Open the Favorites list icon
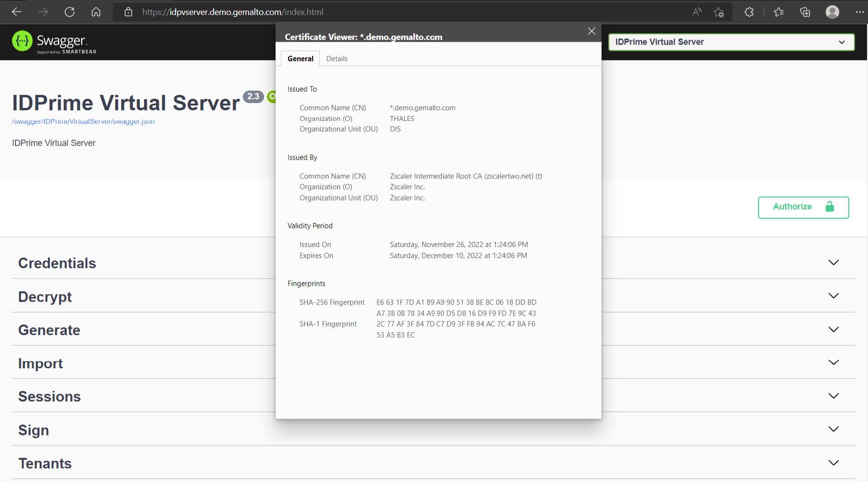This screenshot has width=868, height=482. [x=779, y=12]
